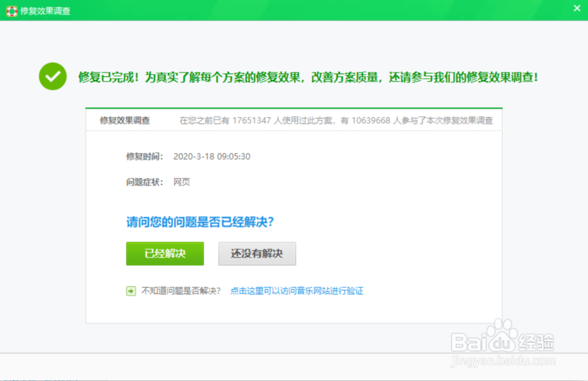
Task: Open the 点击这里可以访问音乐网站进行验证 link
Action: [296, 290]
